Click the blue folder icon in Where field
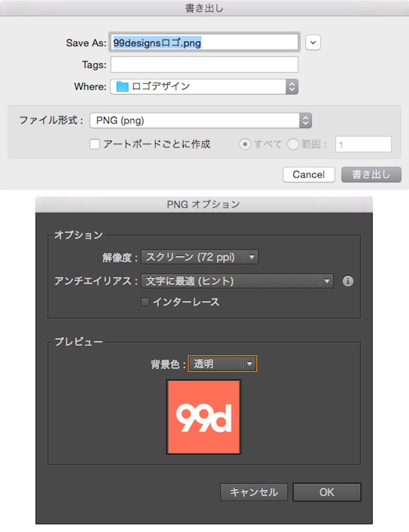The image size is (409, 532). tap(122, 87)
